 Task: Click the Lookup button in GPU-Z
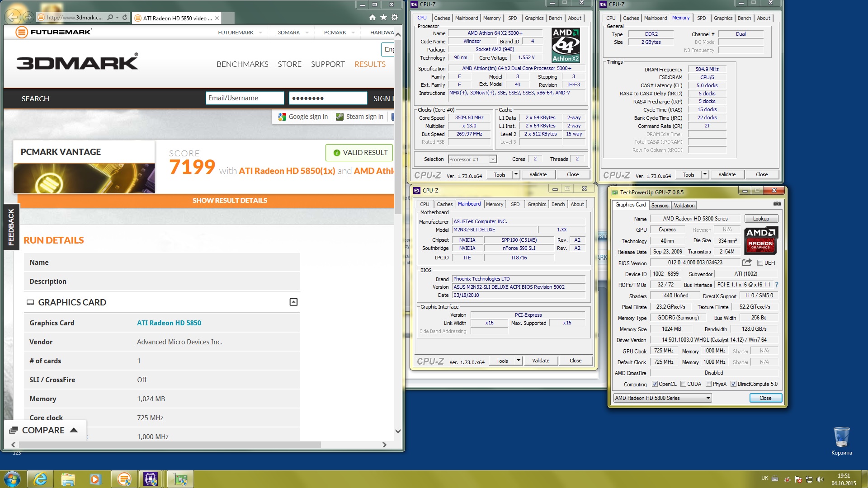pyautogui.click(x=761, y=219)
